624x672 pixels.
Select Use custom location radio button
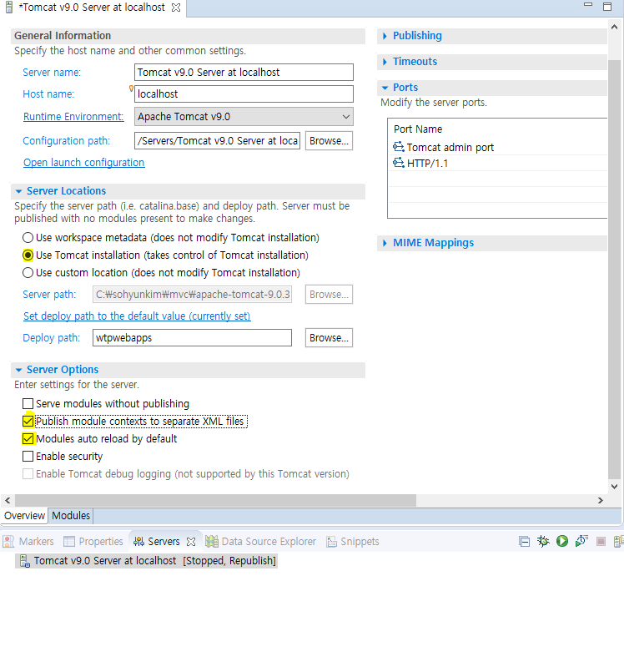click(x=28, y=273)
